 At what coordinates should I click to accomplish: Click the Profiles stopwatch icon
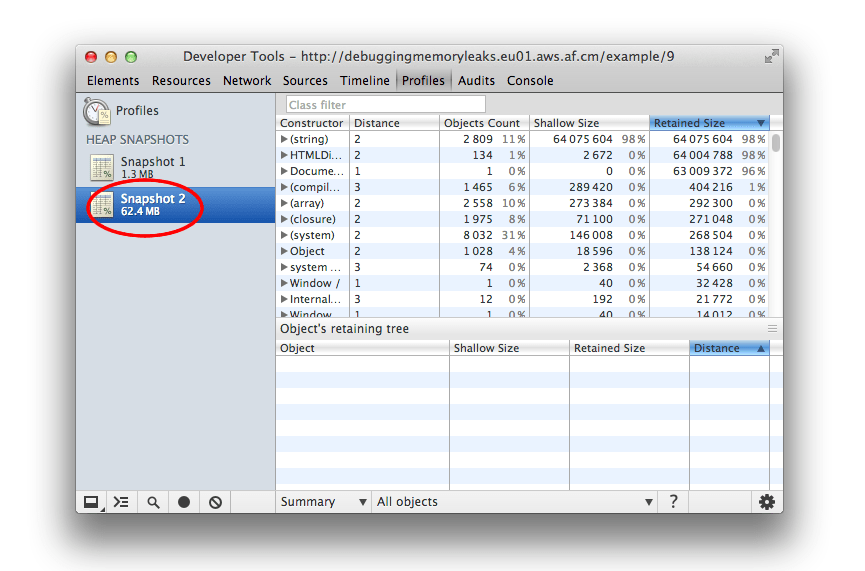click(97, 111)
